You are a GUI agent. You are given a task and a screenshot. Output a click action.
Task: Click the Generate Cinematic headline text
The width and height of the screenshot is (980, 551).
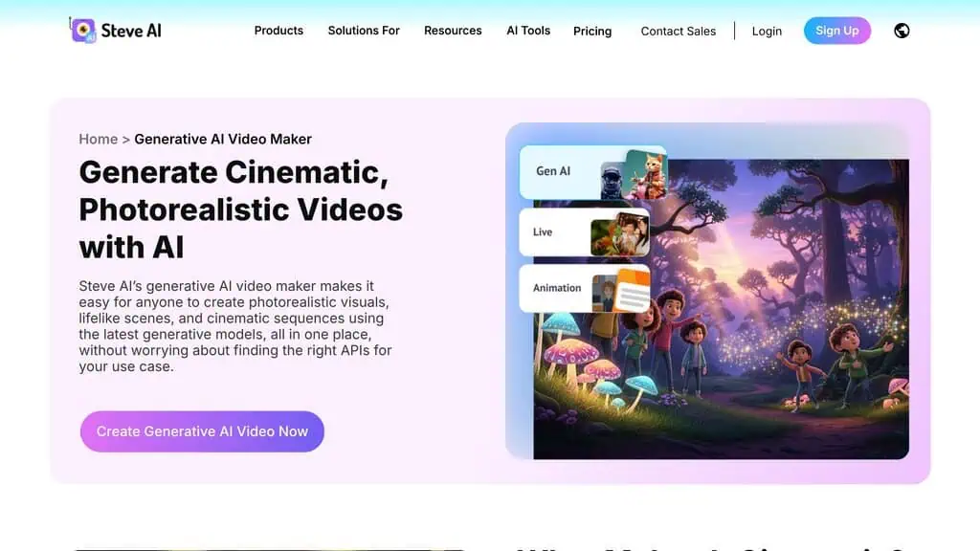point(240,209)
